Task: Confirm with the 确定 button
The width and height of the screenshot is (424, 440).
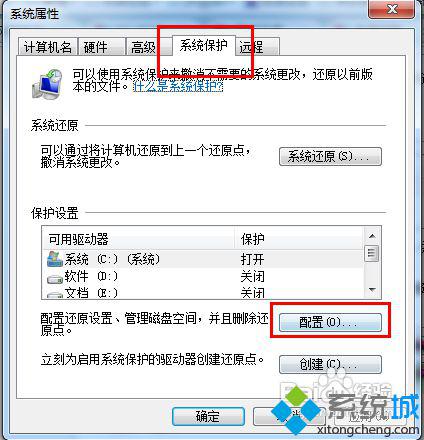Action: pos(208,416)
